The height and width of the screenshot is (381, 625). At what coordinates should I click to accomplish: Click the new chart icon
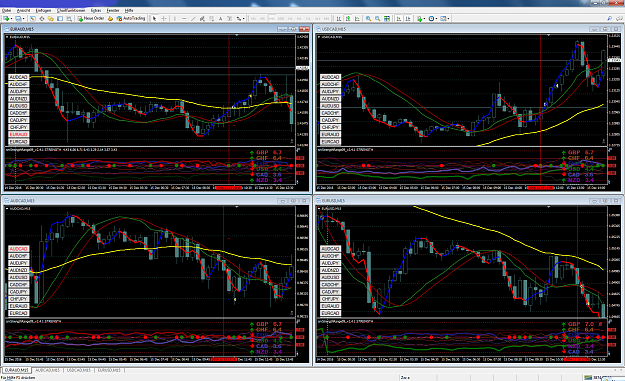6,18
